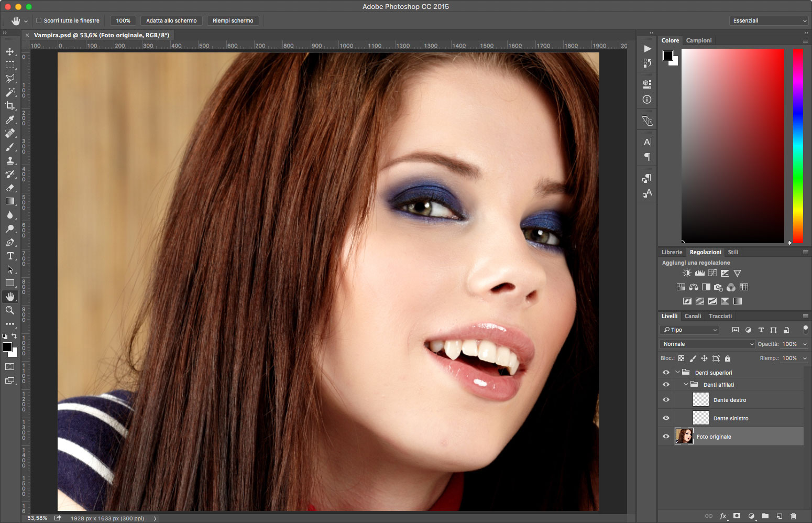Select the Dodge tool
The width and height of the screenshot is (812, 523).
point(10,228)
